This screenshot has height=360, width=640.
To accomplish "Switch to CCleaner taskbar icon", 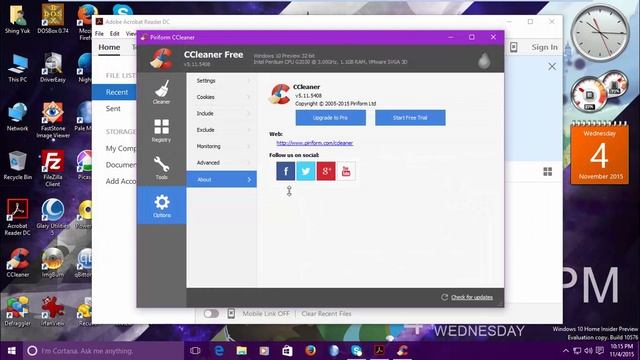I will point(403,351).
